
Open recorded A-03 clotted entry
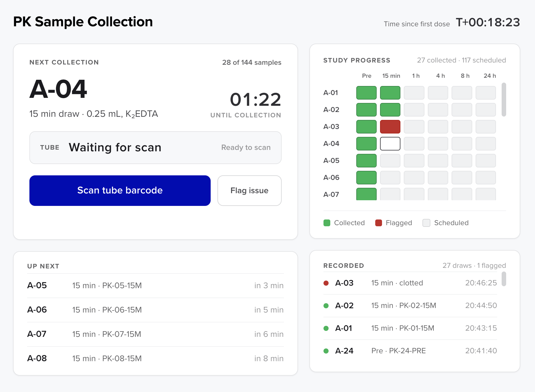pos(410,283)
